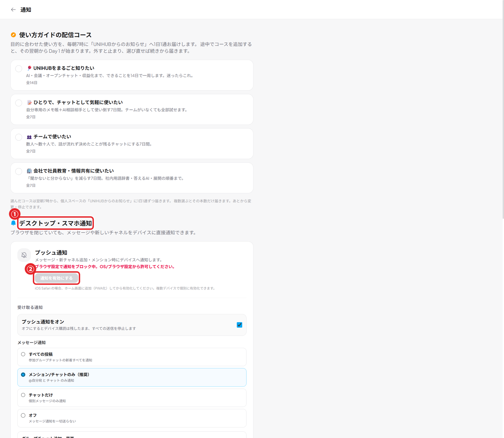Click the 個別メッセージのみ通知 description
Screen dimensions: 504x438
[x=47, y=401]
